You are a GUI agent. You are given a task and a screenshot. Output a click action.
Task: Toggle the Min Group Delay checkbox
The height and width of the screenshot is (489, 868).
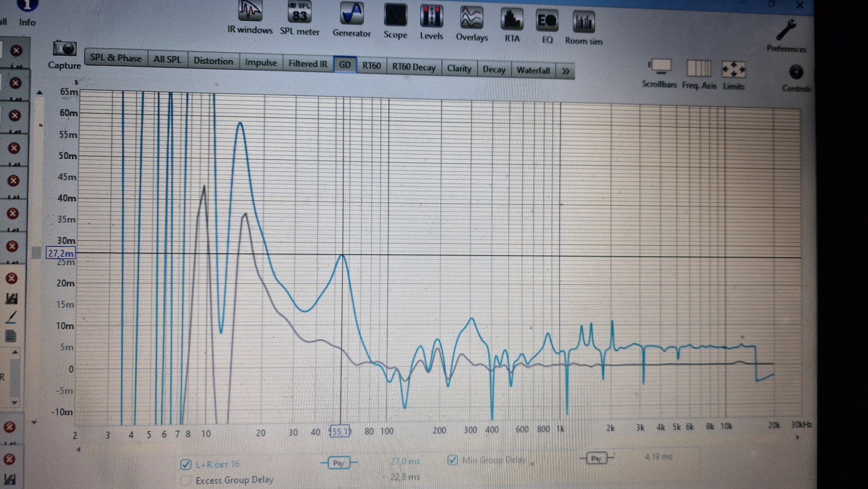click(x=452, y=460)
